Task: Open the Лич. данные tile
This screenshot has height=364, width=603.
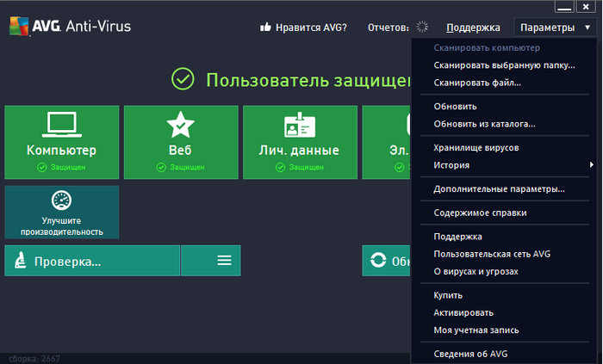Action: tap(301, 142)
